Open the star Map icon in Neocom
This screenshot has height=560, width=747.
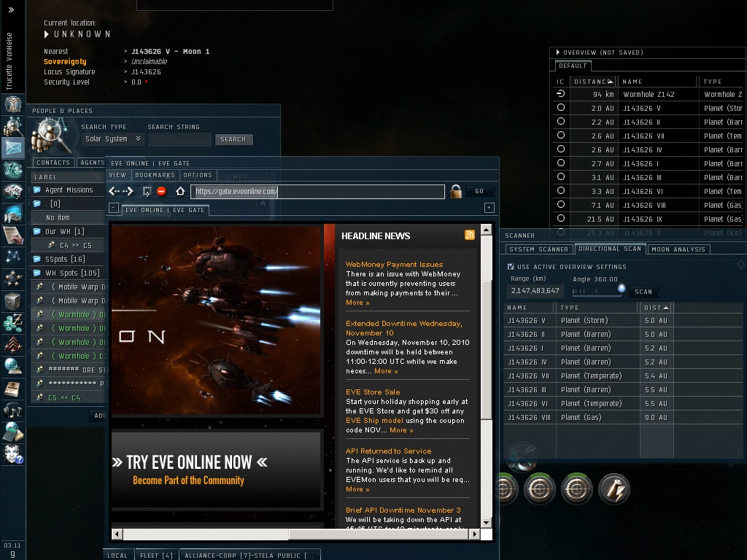(x=13, y=257)
